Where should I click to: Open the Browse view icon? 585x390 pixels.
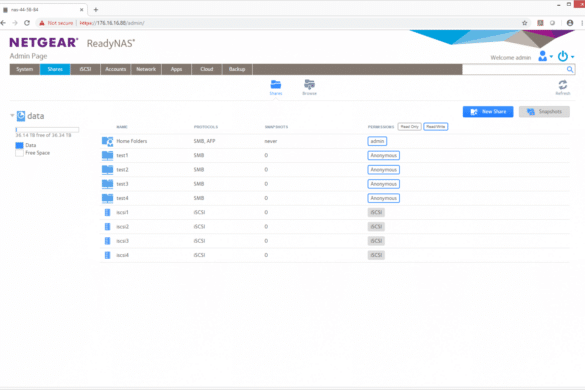(x=309, y=85)
